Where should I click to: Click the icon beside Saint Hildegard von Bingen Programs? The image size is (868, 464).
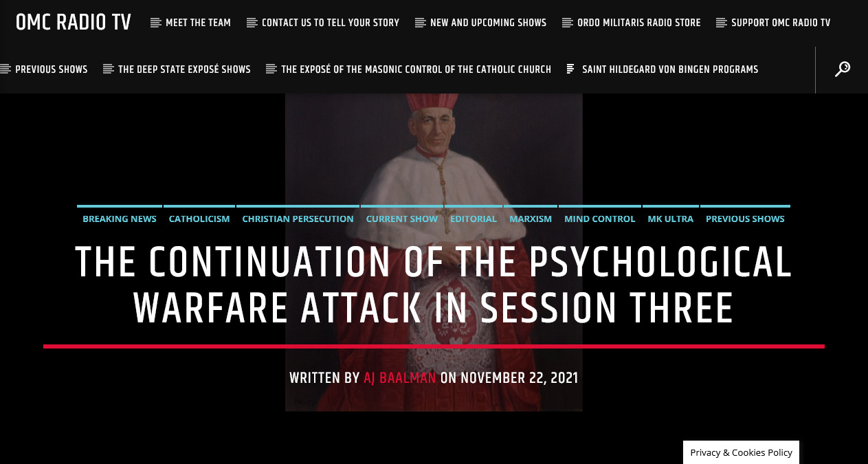point(570,69)
